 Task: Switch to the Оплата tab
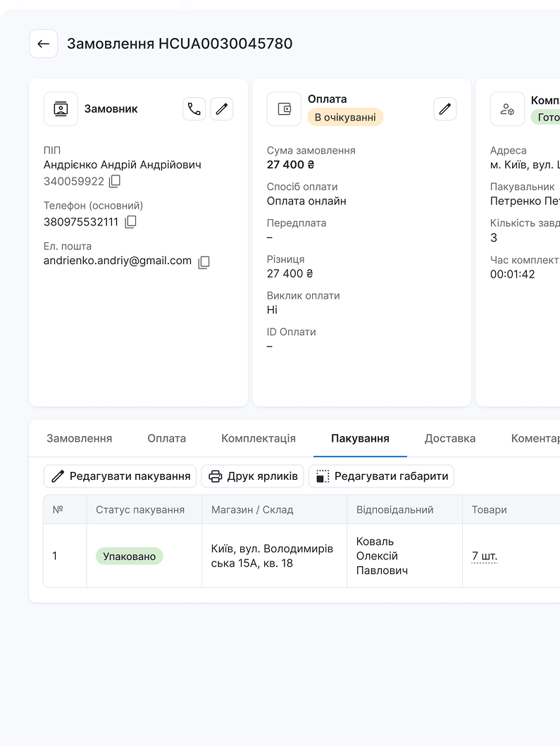point(166,439)
